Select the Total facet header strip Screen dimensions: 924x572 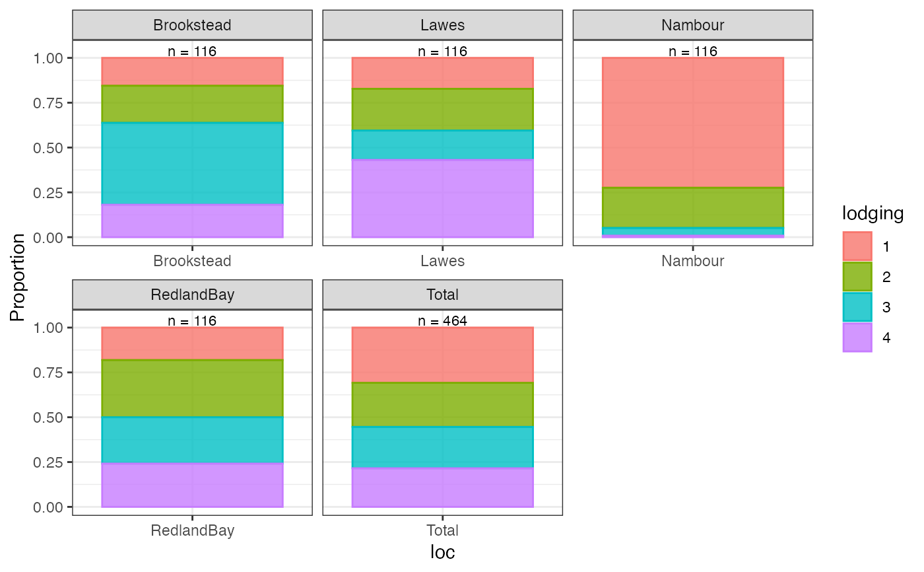[443, 295]
